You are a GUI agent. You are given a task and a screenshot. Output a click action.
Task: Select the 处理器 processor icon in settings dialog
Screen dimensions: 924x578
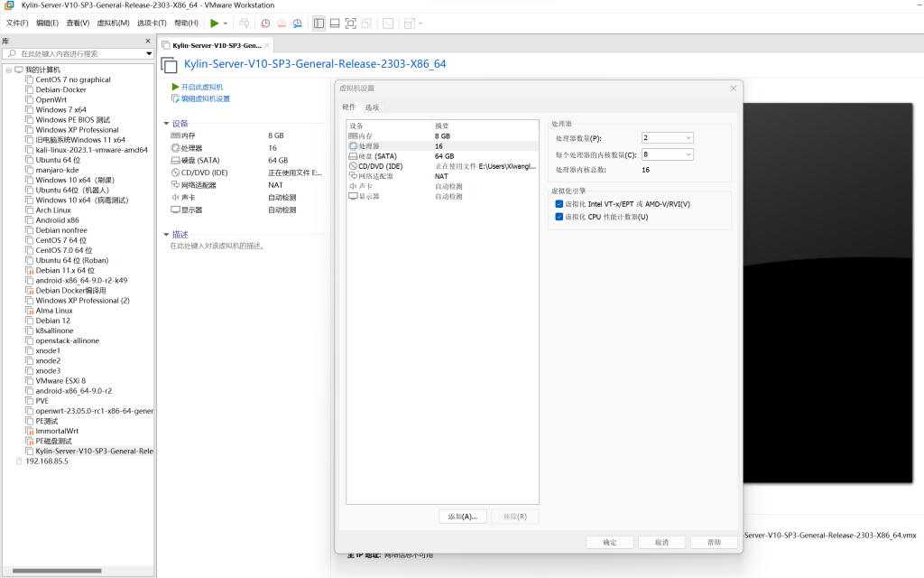(353, 146)
